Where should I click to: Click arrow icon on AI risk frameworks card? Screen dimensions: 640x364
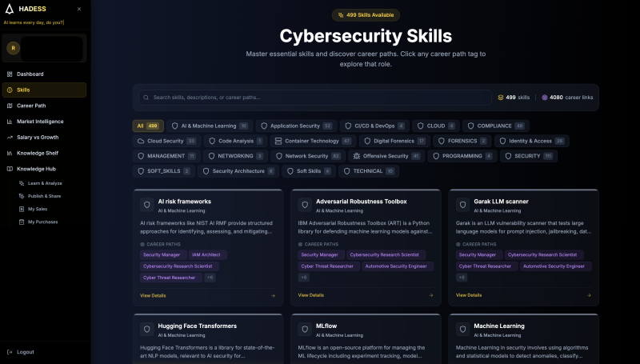coord(273,296)
